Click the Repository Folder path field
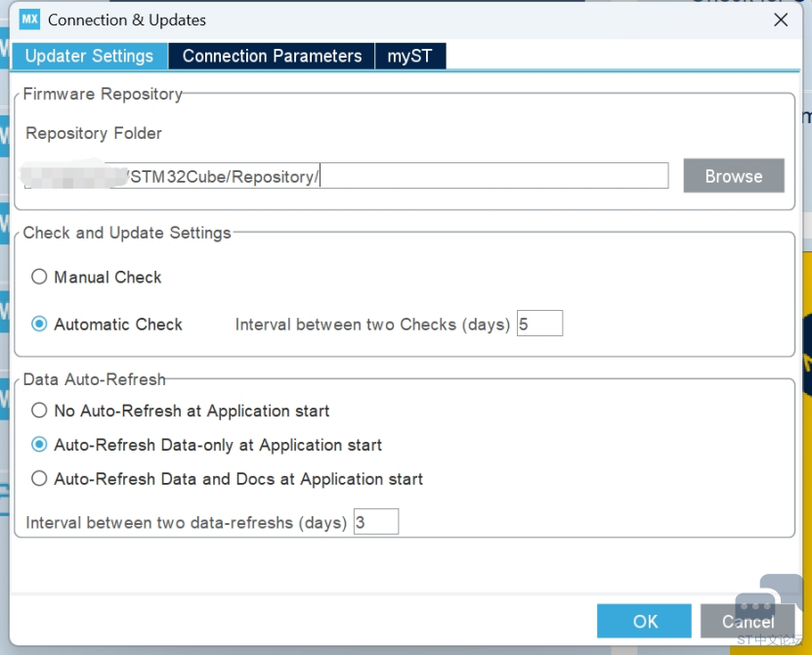 346,176
